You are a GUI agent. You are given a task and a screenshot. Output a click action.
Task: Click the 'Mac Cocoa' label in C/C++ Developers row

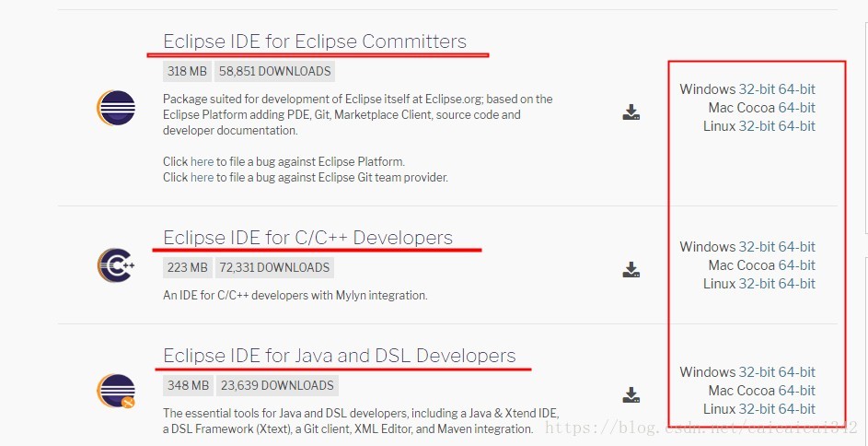pyautogui.click(x=742, y=264)
